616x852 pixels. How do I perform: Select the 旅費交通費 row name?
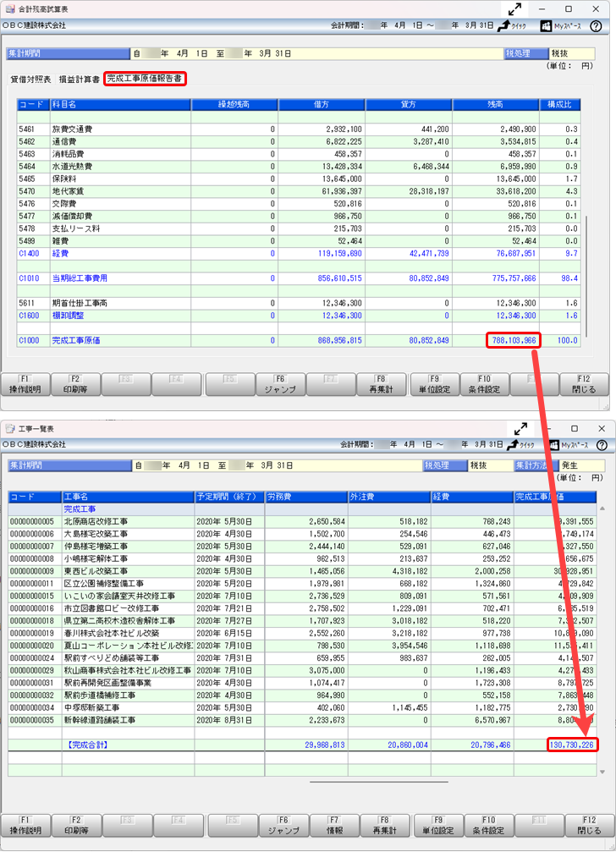pyautogui.click(x=72, y=129)
